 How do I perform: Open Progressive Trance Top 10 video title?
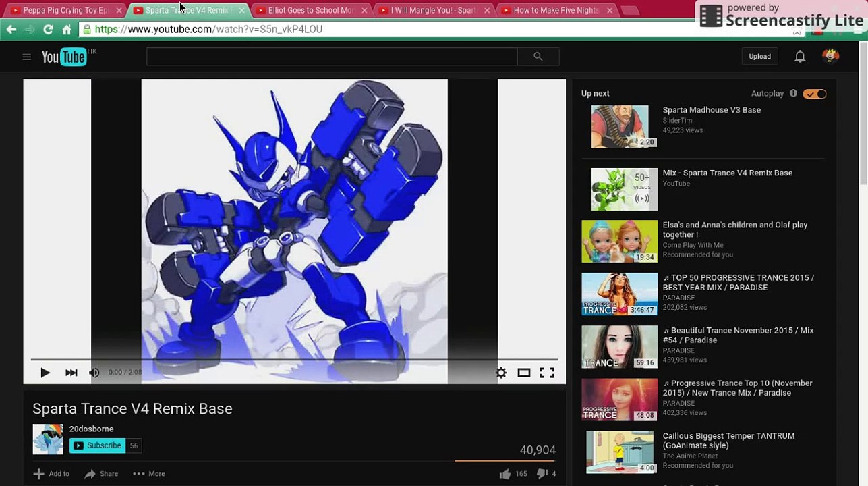(738, 387)
